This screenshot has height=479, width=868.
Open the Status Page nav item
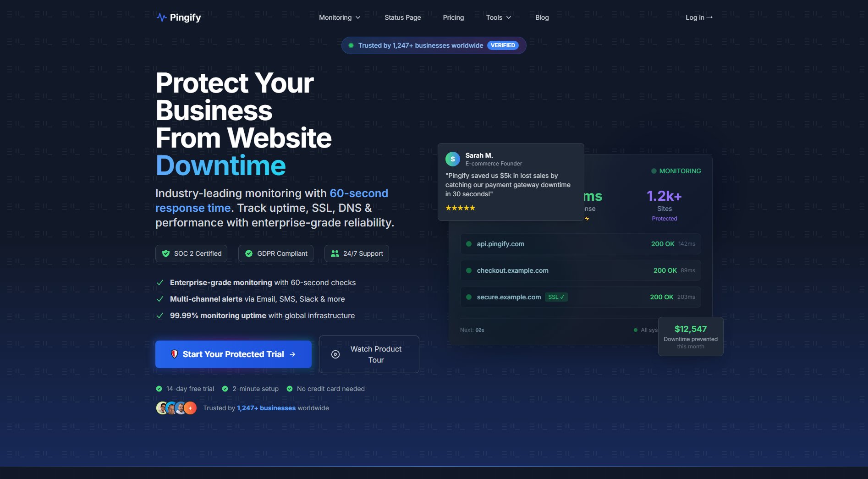(402, 17)
